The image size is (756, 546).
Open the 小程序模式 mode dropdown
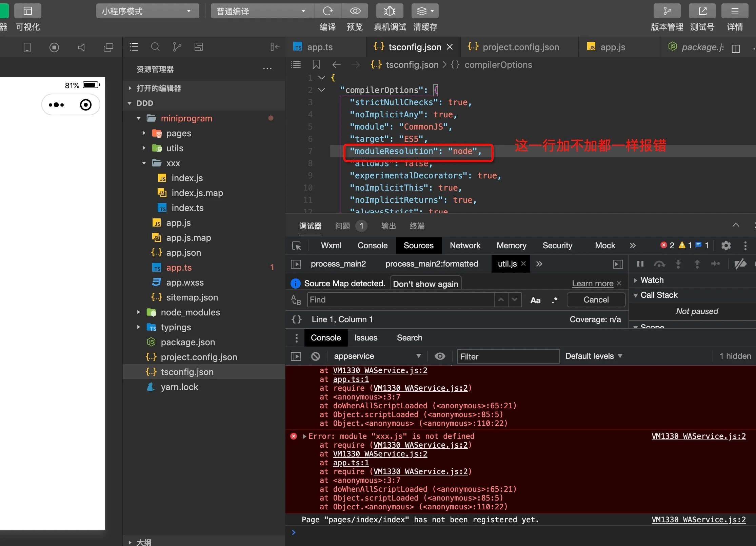(x=147, y=11)
